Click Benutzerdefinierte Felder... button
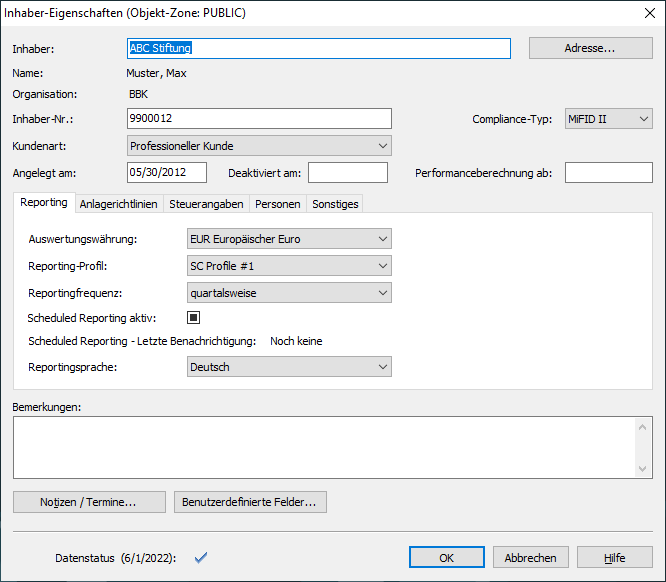 click(250, 502)
